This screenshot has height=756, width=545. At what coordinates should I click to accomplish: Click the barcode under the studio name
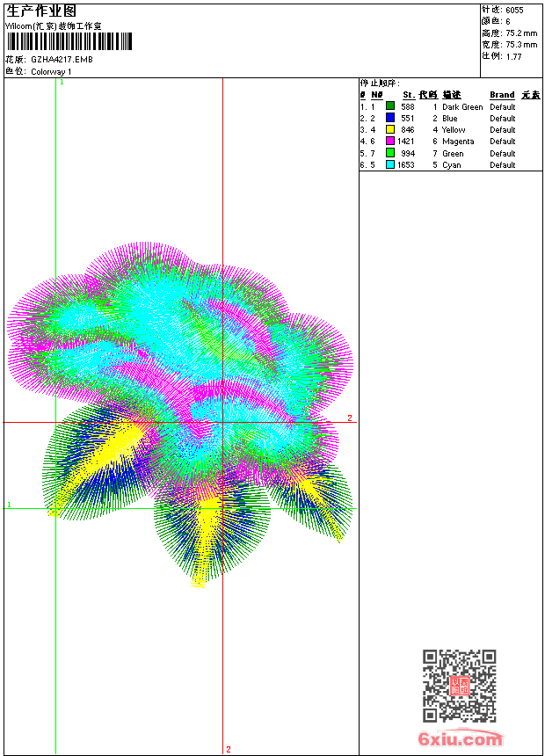coord(69,41)
